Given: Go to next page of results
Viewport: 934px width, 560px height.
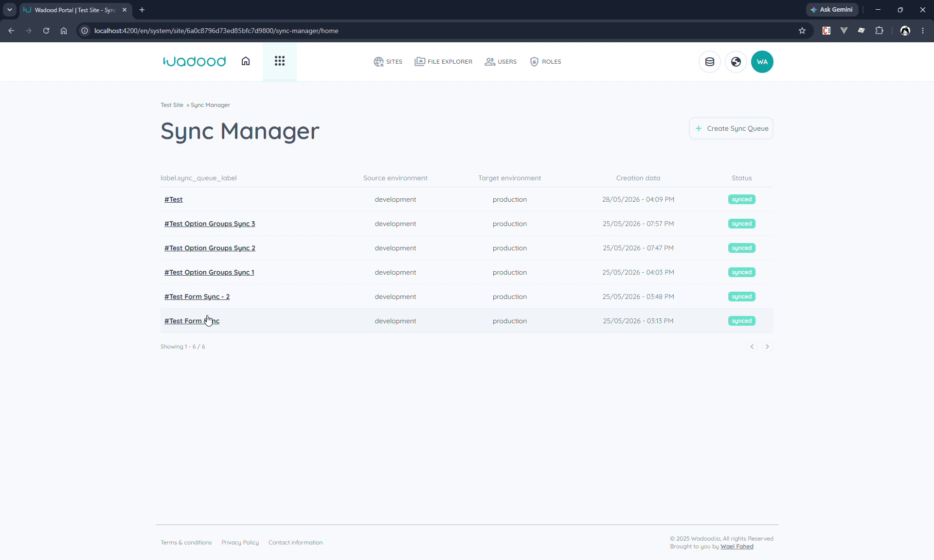Looking at the screenshot, I should click(768, 347).
